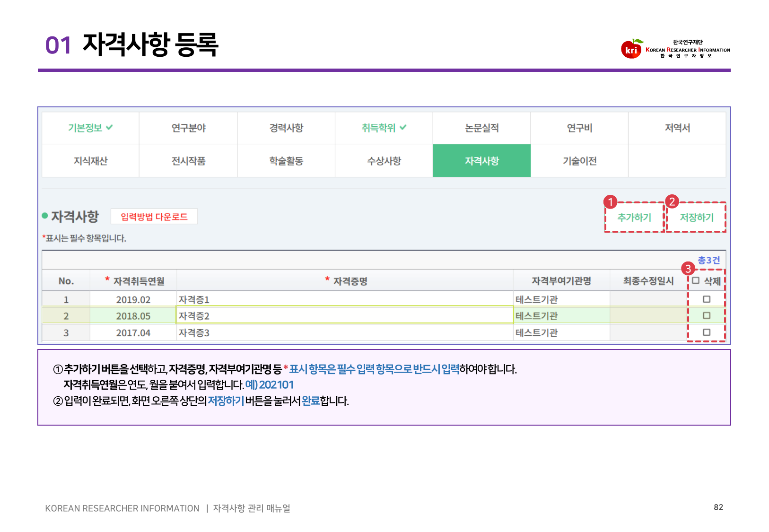Click the 입력방법 다운로드 button

[154, 217]
